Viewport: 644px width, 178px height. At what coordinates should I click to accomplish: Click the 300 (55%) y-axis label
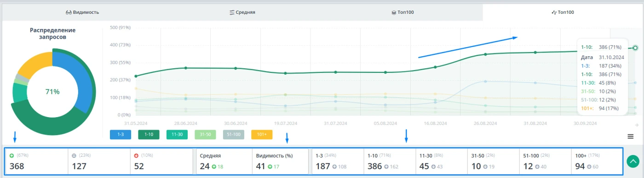(x=120, y=62)
